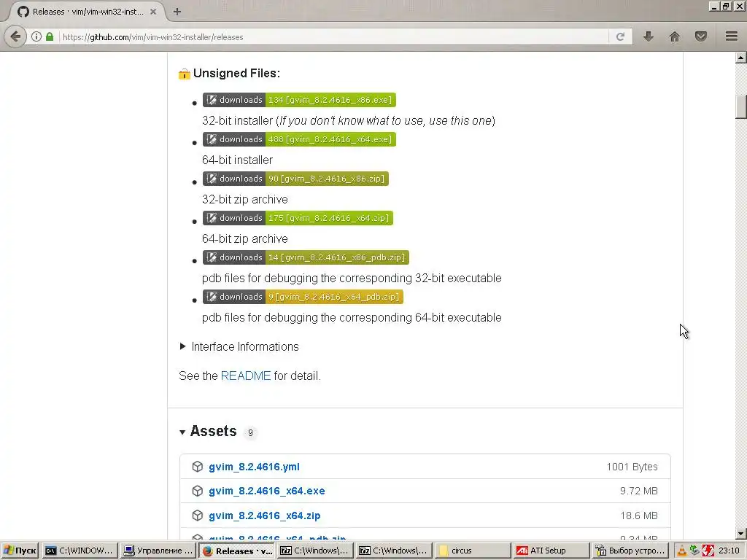747x560 pixels.
Task: Click the 1001 Bytes file size text
Action: point(632,467)
